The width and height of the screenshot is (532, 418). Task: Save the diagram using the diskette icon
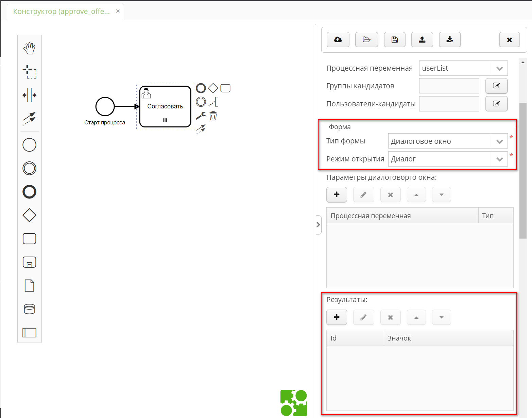tap(394, 40)
